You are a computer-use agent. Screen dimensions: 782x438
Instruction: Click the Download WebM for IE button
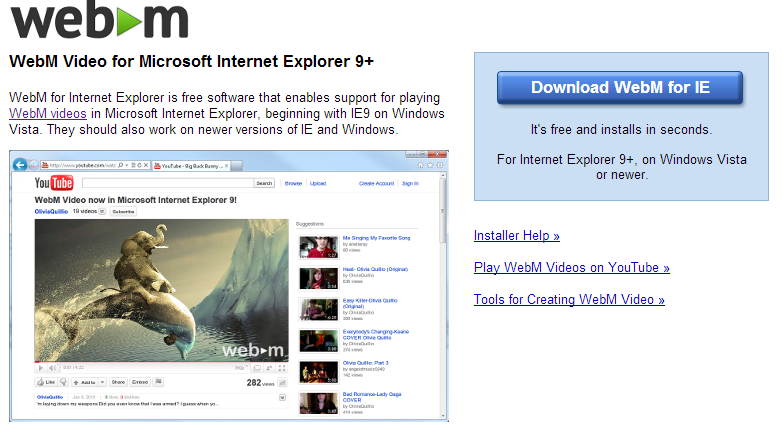pyautogui.click(x=619, y=87)
